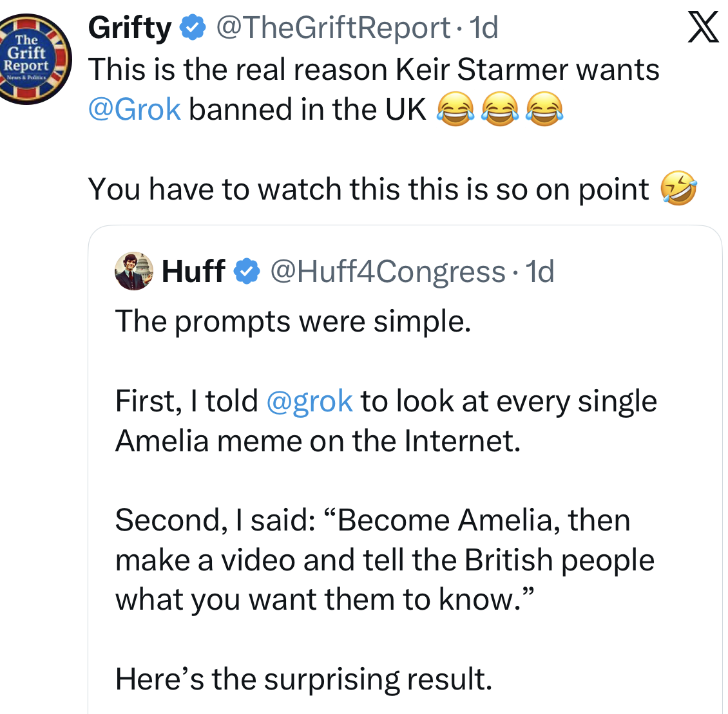
Task: Click the "Become Amelia" quoted paragraph
Action: click(385, 559)
